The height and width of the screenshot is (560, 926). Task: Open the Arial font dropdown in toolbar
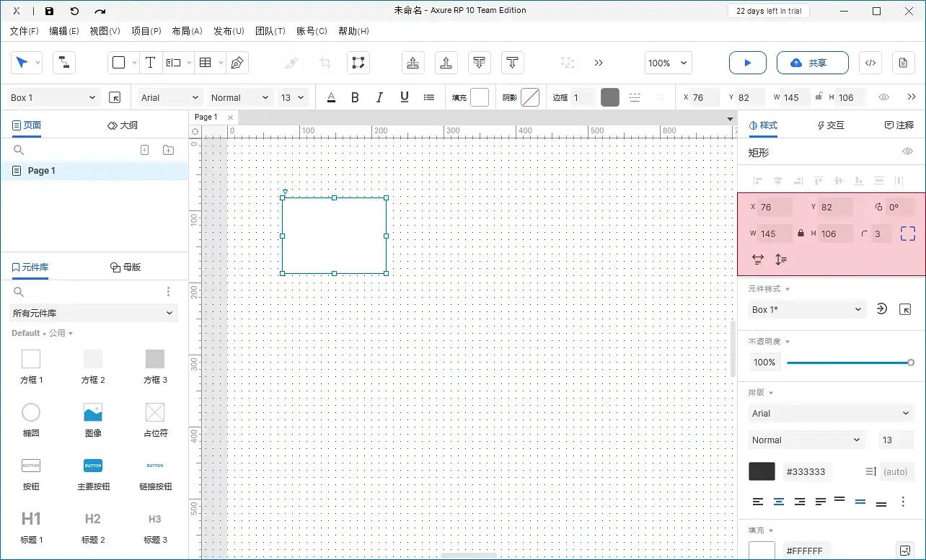pyautogui.click(x=169, y=97)
